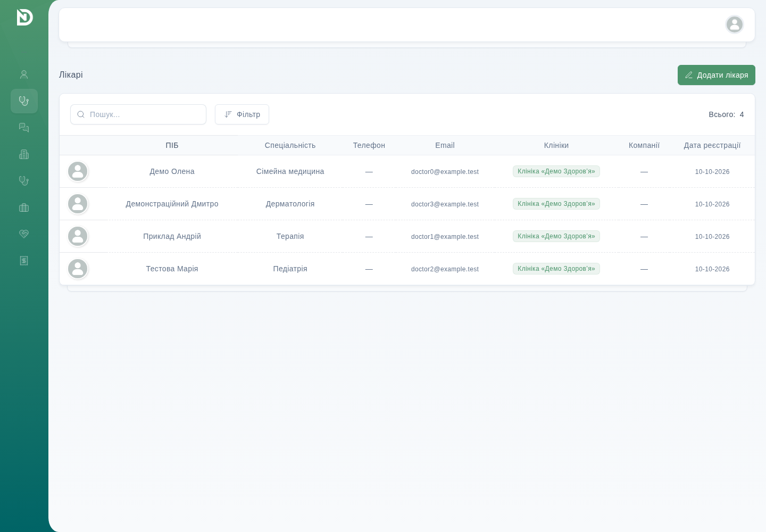Open the chat bubbles sidebar icon
766x532 pixels.
click(24, 128)
